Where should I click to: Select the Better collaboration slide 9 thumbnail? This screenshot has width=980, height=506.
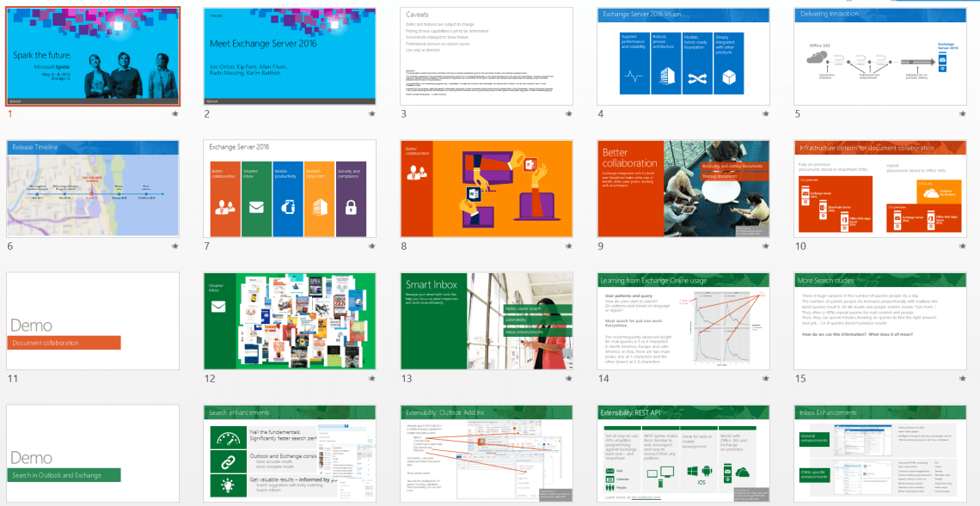click(683, 188)
